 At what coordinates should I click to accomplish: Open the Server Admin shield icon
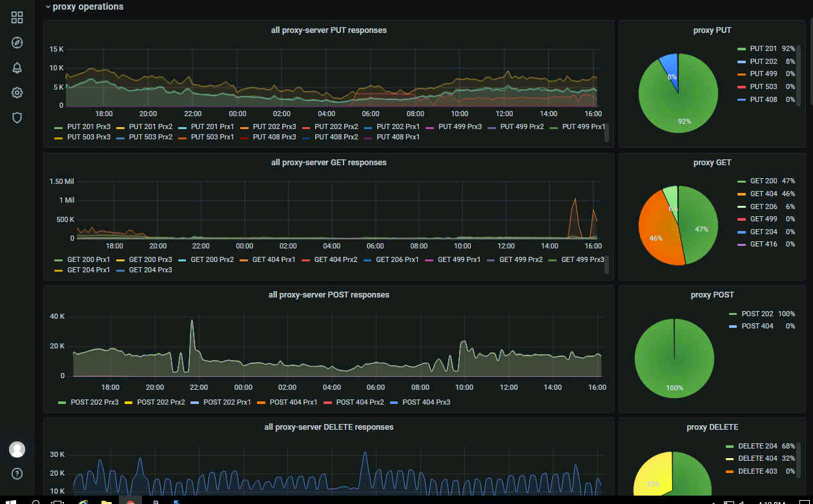tap(17, 117)
